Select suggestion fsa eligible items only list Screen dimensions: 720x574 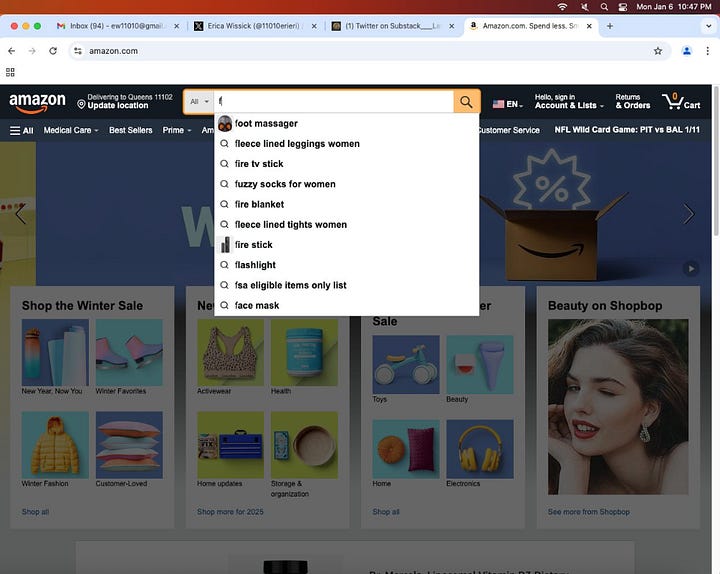point(347,285)
